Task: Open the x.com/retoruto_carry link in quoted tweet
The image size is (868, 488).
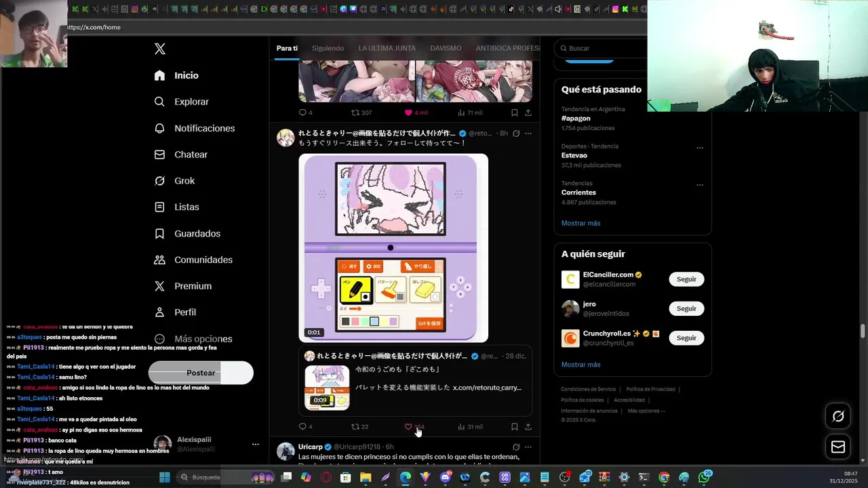Action: 487,388
